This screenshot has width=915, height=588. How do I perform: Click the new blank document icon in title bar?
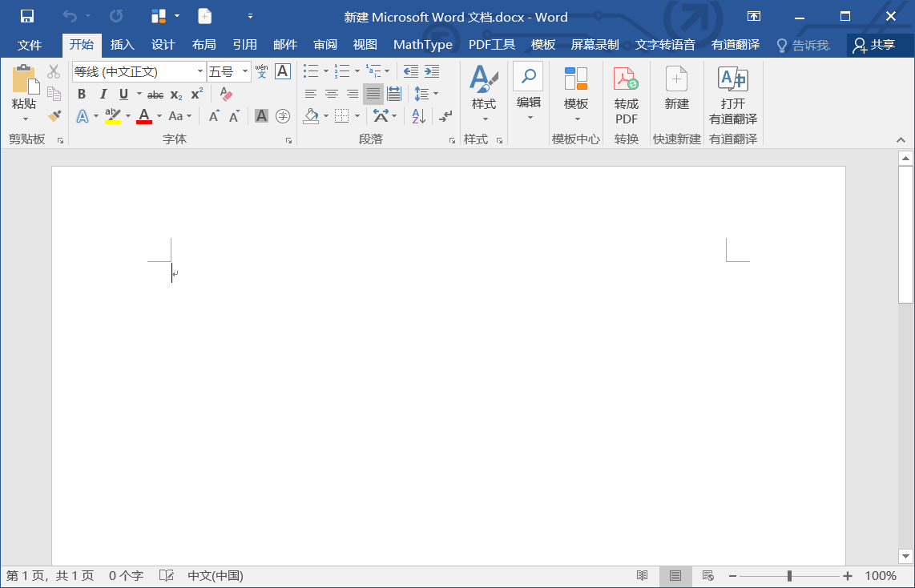click(x=205, y=16)
